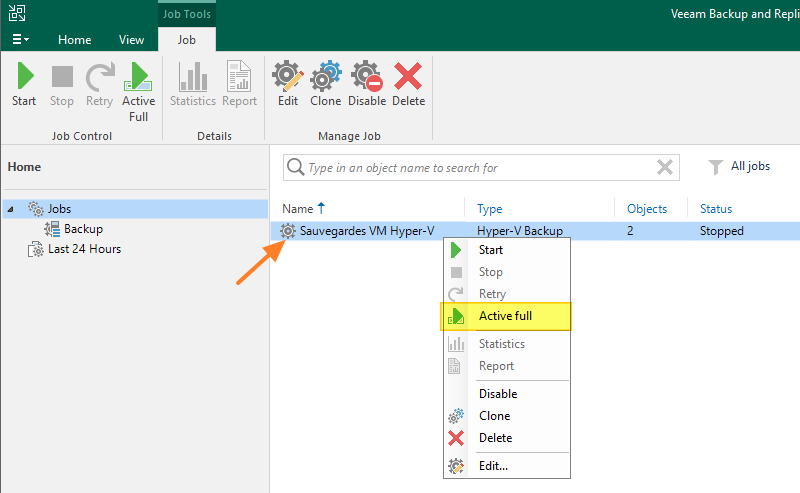Image resolution: width=800 pixels, height=493 pixels.
Task: Click the Stopped status cell
Action: 721,231
